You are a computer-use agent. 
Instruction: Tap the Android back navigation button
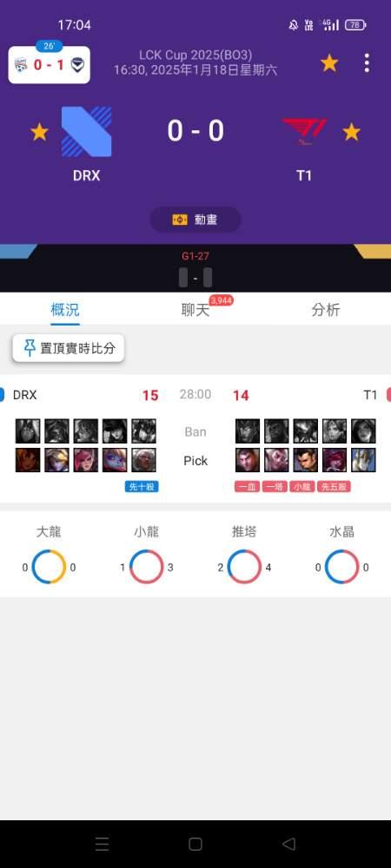288,844
